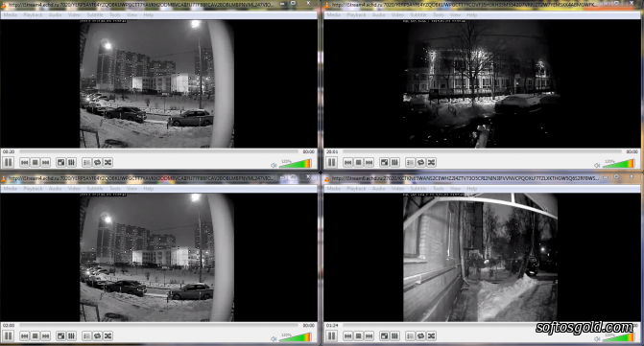Screen dimensions: 644x346
Task: Pause the stream showing 08:20 elapsed
Action: (x=9, y=162)
